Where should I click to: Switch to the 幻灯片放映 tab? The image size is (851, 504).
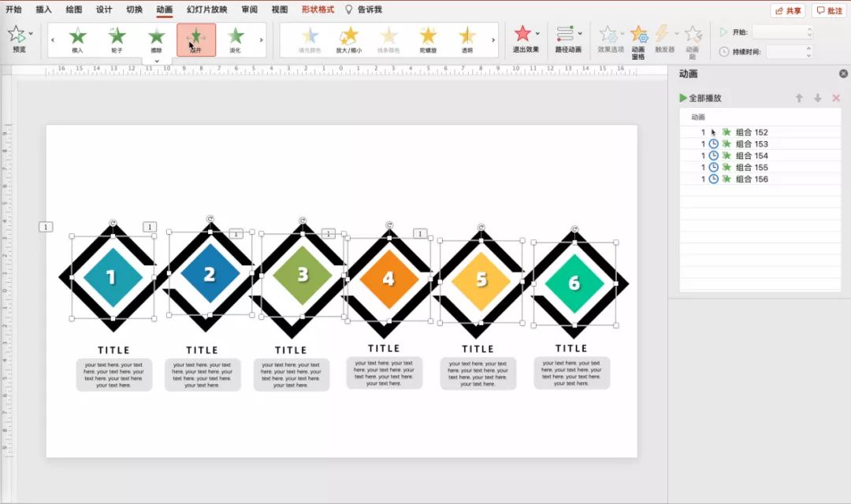tap(206, 9)
